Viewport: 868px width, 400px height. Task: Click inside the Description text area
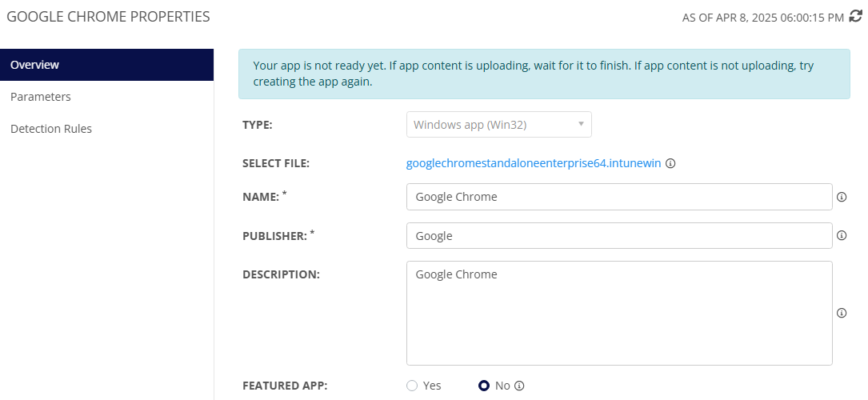pos(618,313)
